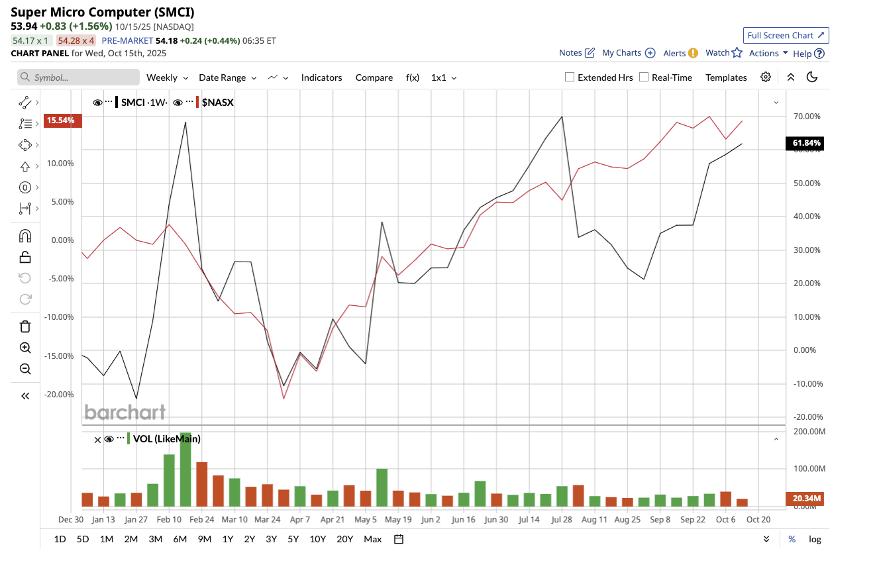The height and width of the screenshot is (588, 877).
Task: Open the 1x1 grid layout dropdown
Action: click(x=444, y=77)
